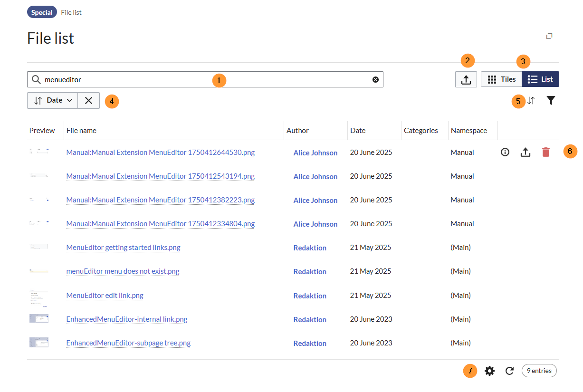Open grid settings gear icon
The width and height of the screenshot is (583, 392).
coord(489,371)
